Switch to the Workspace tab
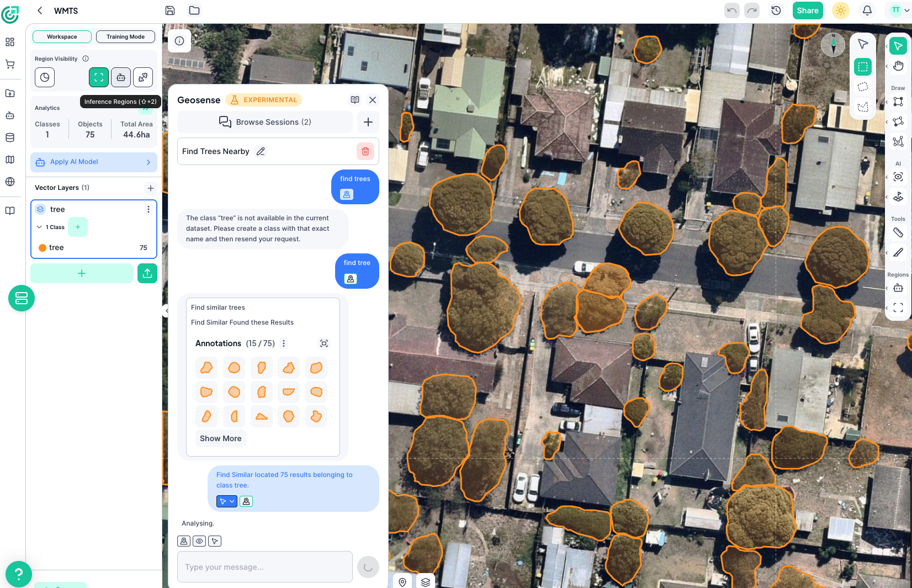Viewport: 912px width, 588px height. point(62,37)
